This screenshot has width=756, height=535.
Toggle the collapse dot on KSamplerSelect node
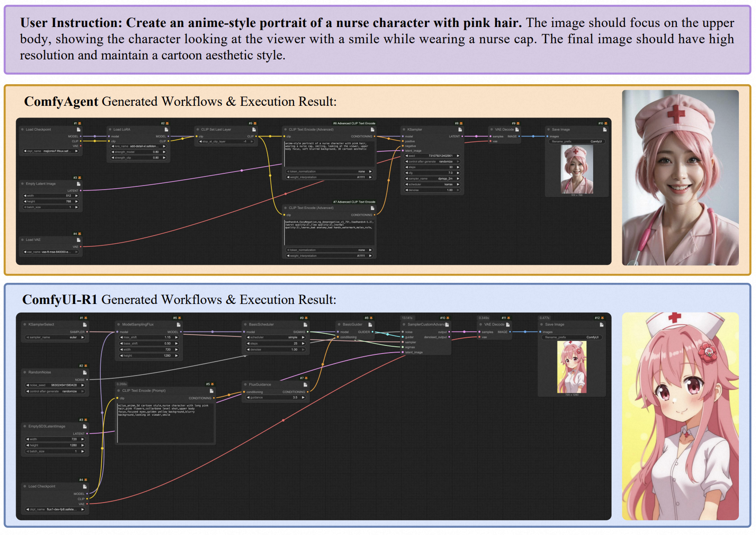pos(25,325)
